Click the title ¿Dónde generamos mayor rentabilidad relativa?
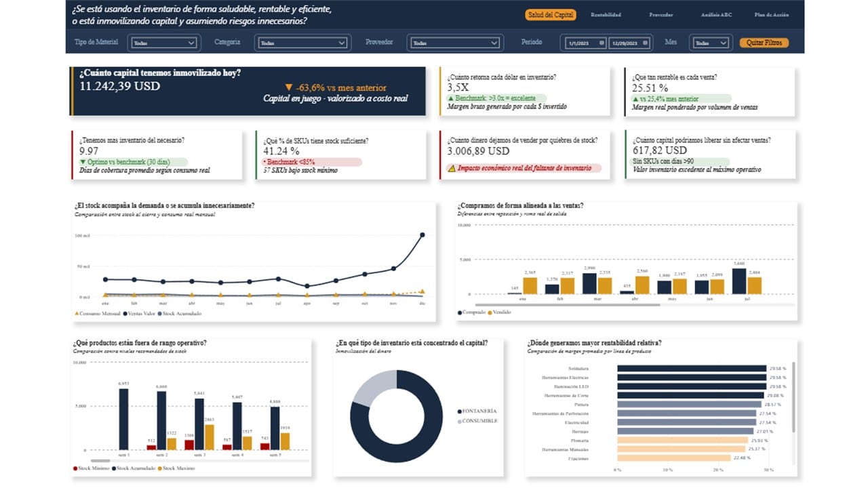 595,343
